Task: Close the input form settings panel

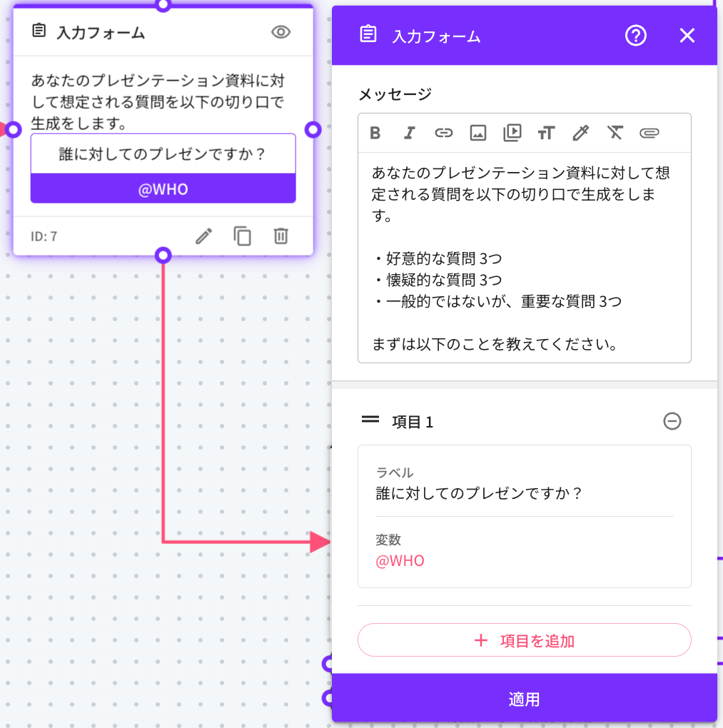Action: [x=687, y=36]
